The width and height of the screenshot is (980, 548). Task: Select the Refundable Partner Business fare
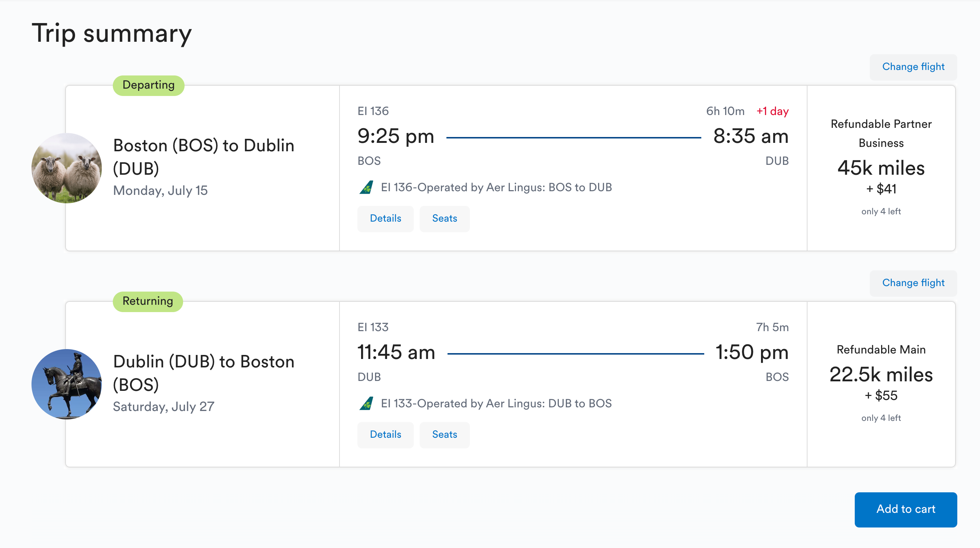[881, 167]
